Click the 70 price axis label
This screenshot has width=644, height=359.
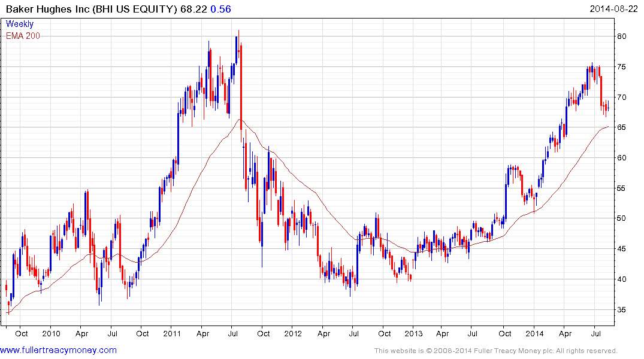click(622, 98)
